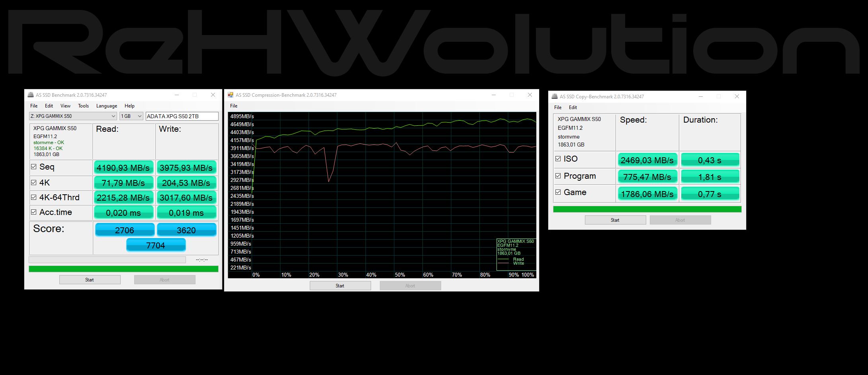Click Abort in AS SSD Benchmark window
868x375 pixels.
[x=164, y=280]
